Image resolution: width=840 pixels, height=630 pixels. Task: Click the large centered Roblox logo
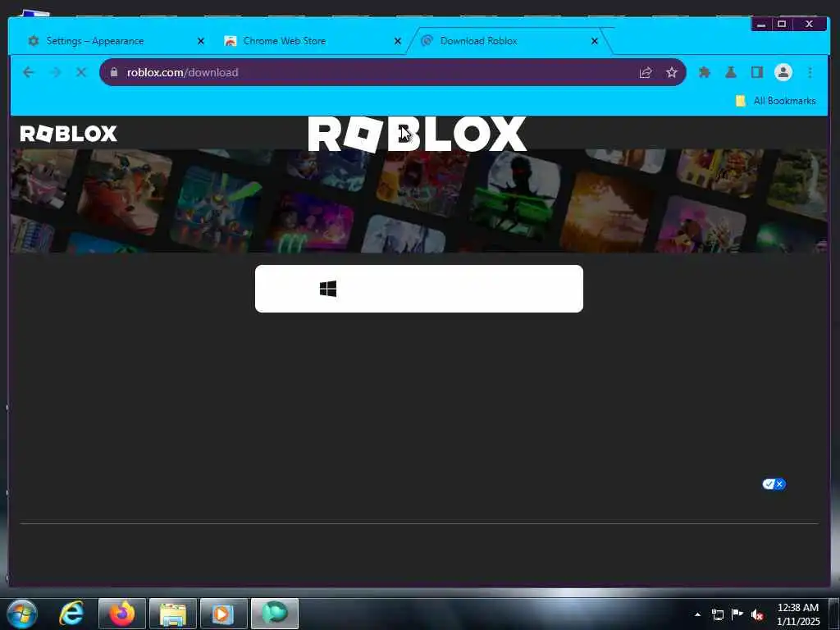click(x=418, y=134)
